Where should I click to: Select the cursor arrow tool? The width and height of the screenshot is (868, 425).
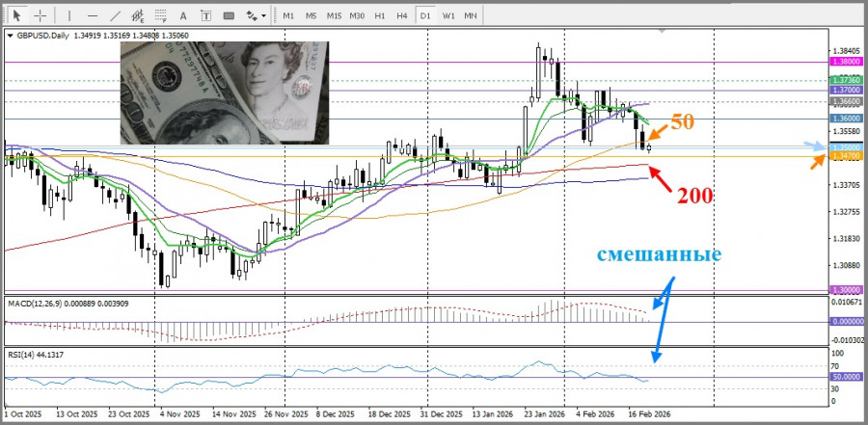[x=15, y=15]
